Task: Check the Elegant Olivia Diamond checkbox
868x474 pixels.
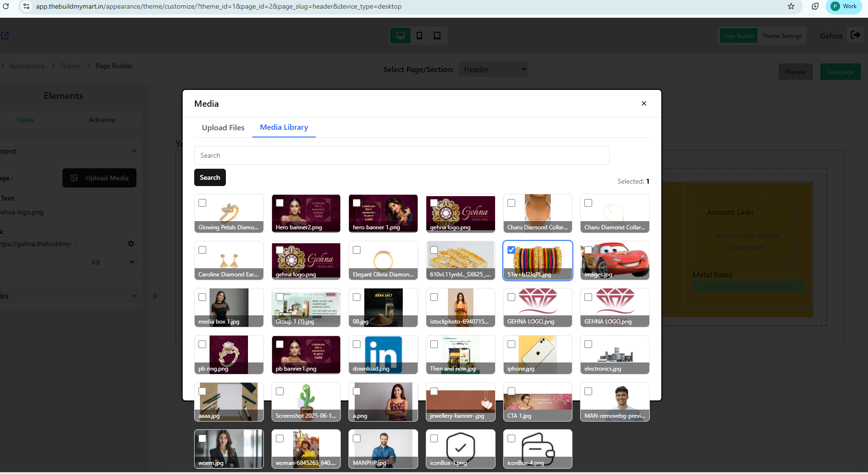Action: 357,250
